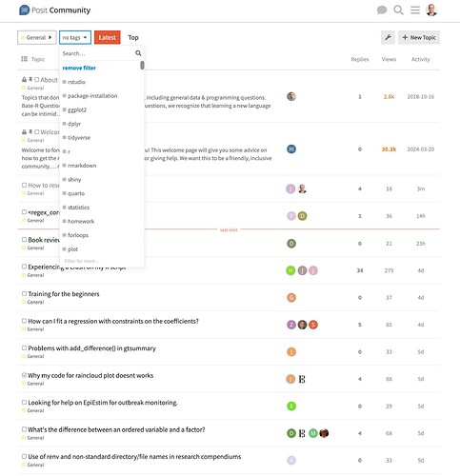Image resolution: width=460 pixels, height=476 pixels.
Task: Uncheck the raincloud plot topic checkbox
Action: click(24, 375)
